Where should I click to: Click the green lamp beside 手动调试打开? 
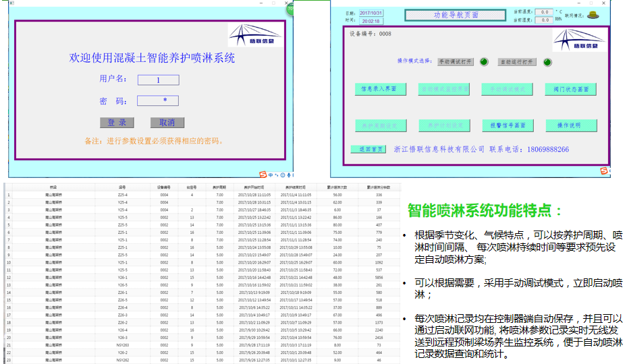pyautogui.click(x=484, y=62)
